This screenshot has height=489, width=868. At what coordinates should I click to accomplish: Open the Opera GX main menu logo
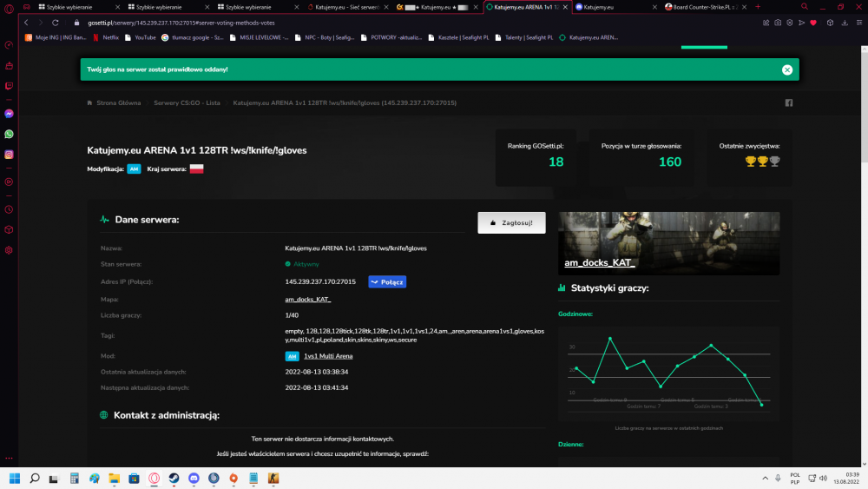9,8
